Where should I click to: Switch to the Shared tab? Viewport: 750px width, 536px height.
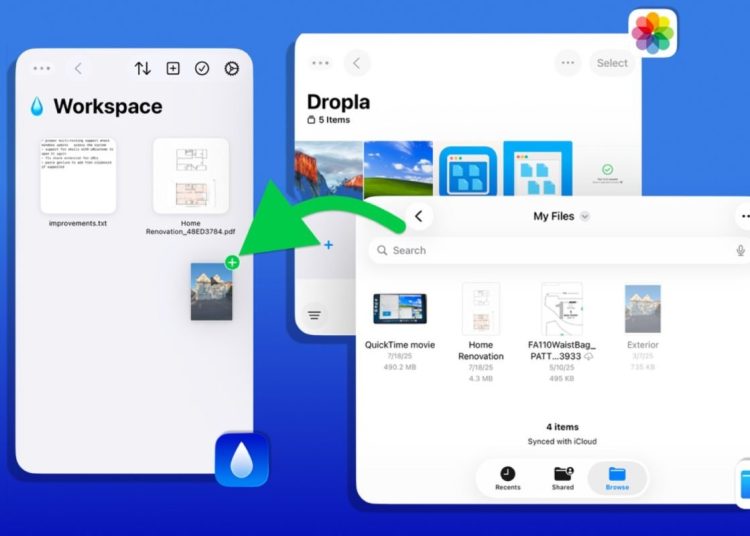563,478
